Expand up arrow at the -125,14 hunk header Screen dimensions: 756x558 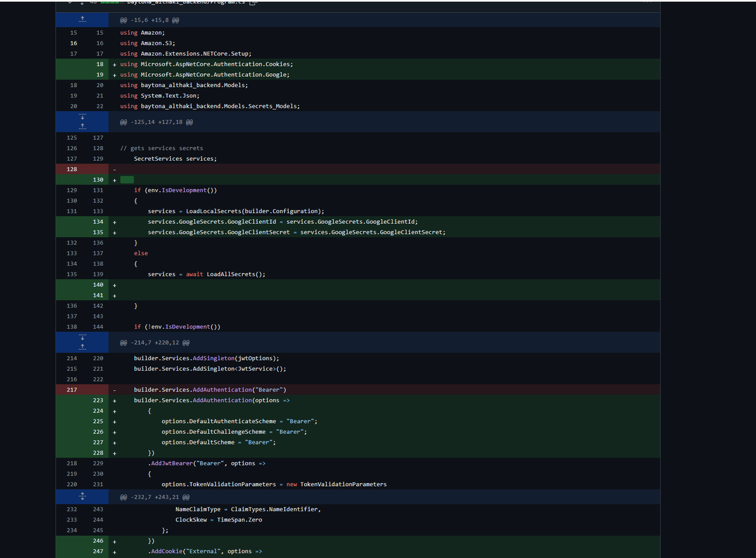coord(83,126)
